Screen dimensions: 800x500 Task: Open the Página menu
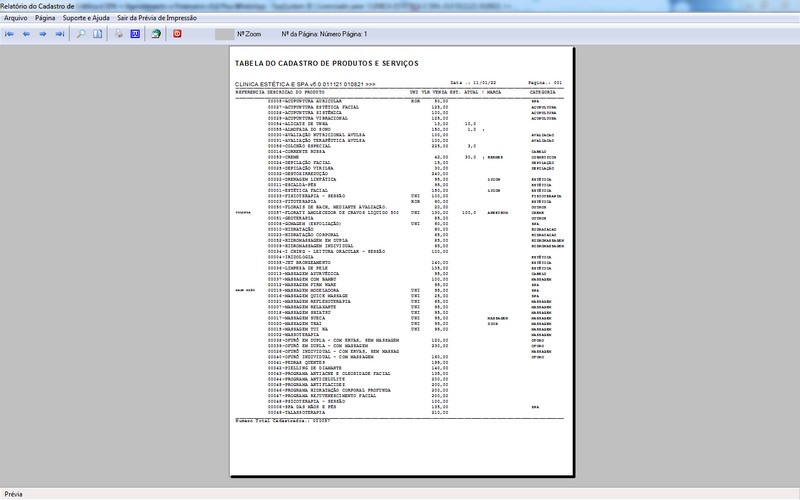(x=45, y=18)
